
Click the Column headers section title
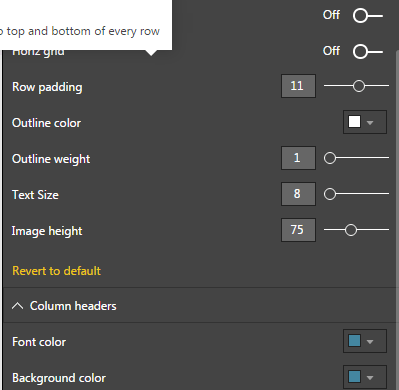[73, 306]
